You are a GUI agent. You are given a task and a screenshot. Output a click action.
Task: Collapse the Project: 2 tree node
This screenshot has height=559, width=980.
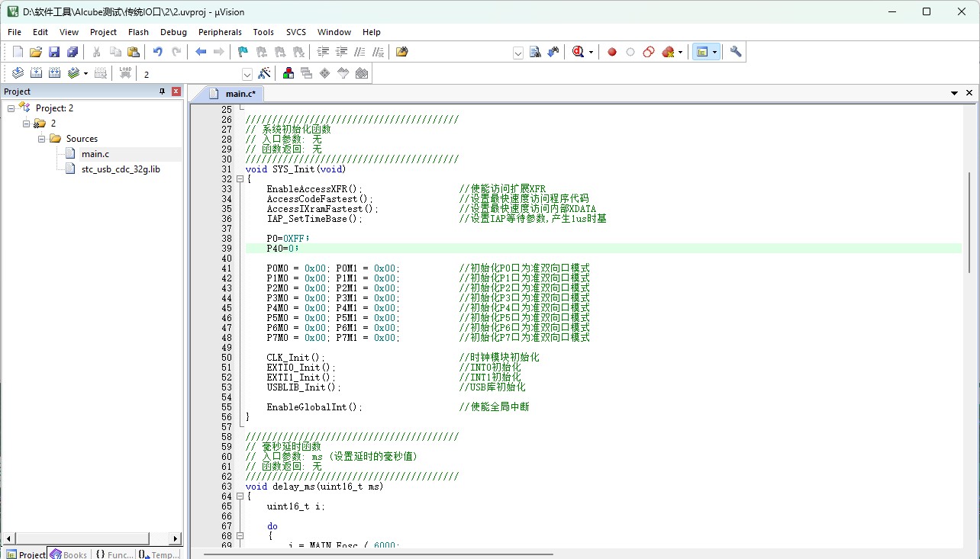click(11, 108)
